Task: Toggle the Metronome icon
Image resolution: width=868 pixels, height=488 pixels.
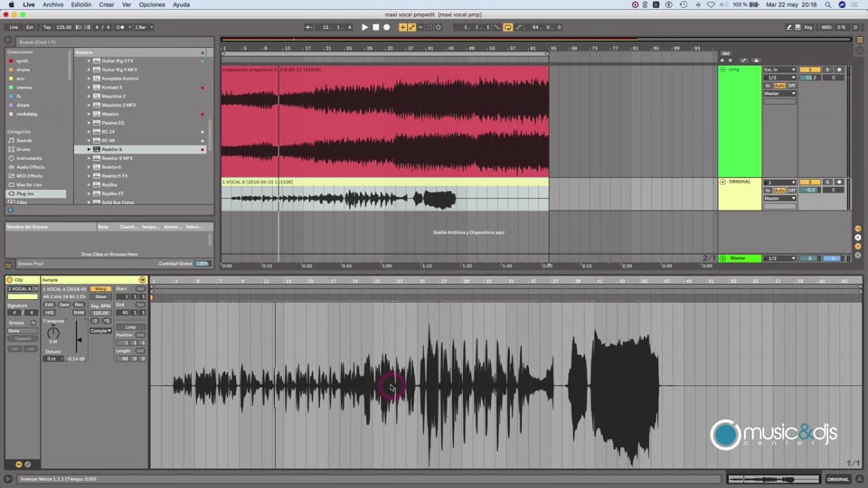Action: pos(120,27)
